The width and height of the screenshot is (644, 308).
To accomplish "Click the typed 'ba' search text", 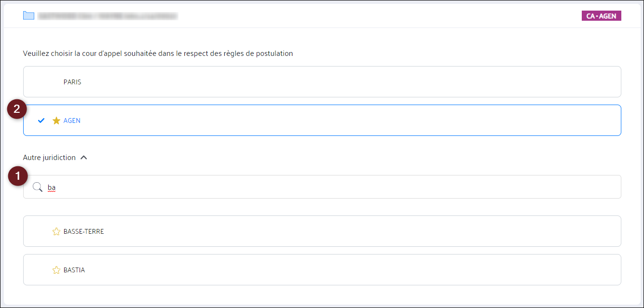I will click(x=52, y=187).
